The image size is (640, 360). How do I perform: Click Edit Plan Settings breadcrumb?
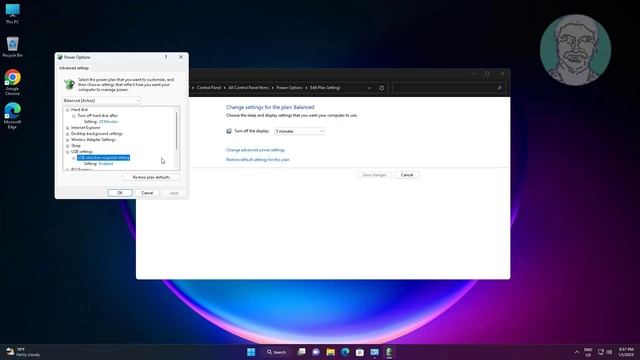pyautogui.click(x=325, y=88)
